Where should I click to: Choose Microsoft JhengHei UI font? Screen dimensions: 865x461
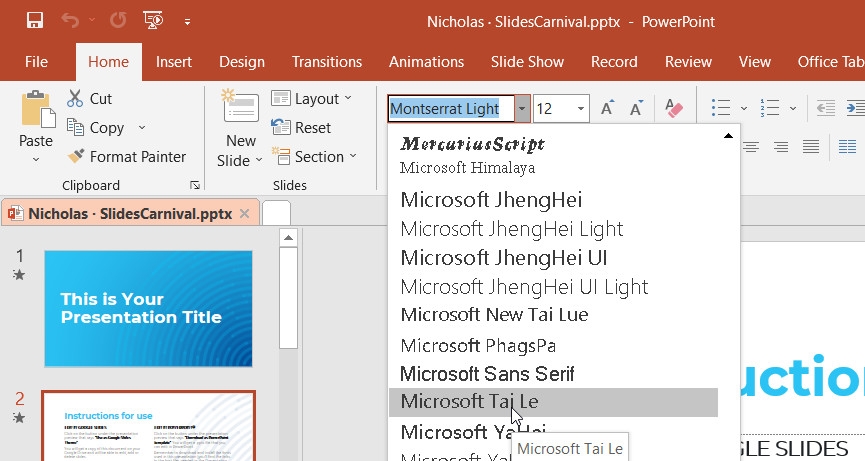[x=553, y=258]
